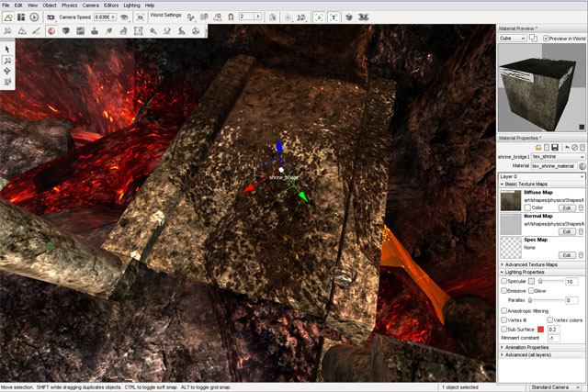Click the Play game button in toolbar

(35, 17)
